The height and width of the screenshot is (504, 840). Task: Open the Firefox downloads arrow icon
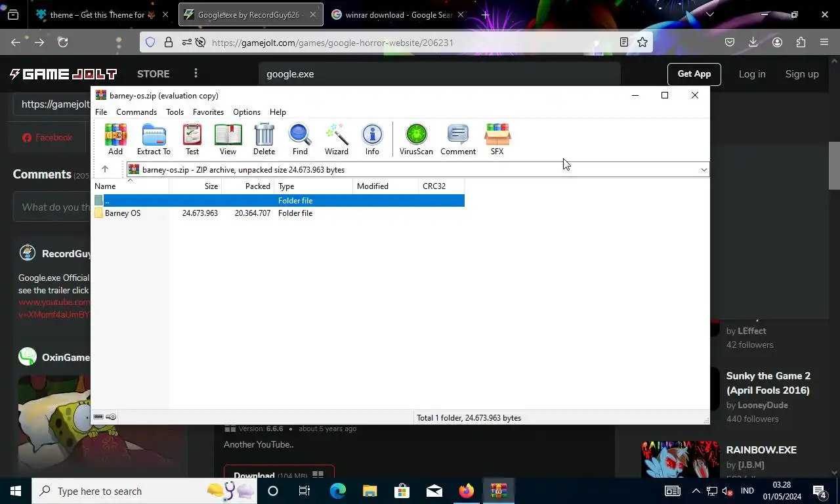[753, 42]
